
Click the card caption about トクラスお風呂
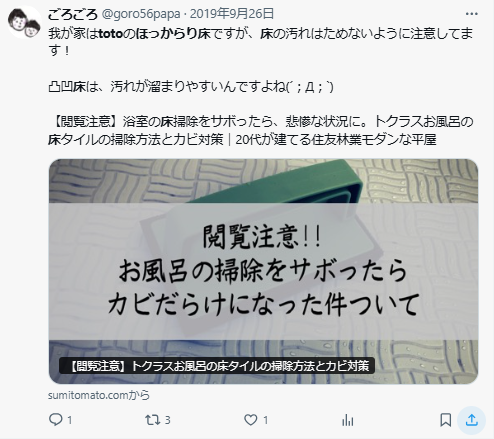[x=217, y=366]
